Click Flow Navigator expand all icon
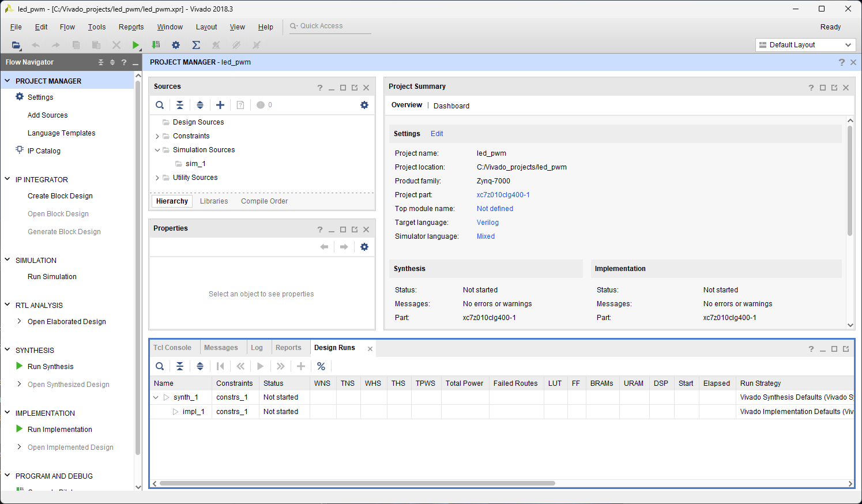The height and width of the screenshot is (504, 862). 112,62
